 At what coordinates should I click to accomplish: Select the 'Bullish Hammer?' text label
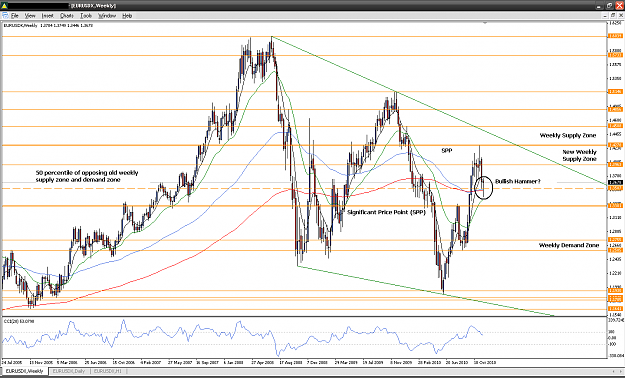518,181
